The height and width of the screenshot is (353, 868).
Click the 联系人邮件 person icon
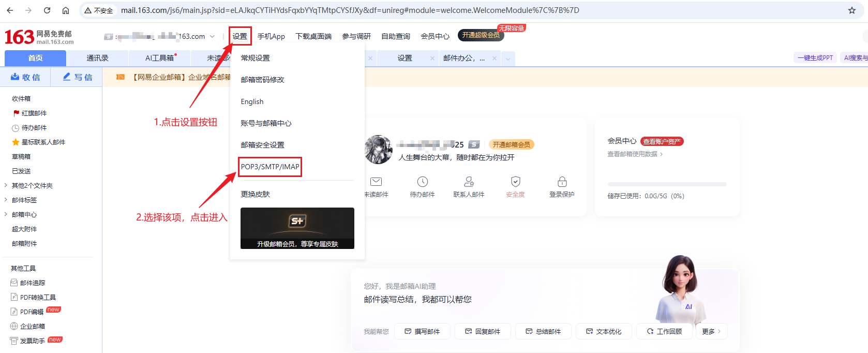[469, 182]
